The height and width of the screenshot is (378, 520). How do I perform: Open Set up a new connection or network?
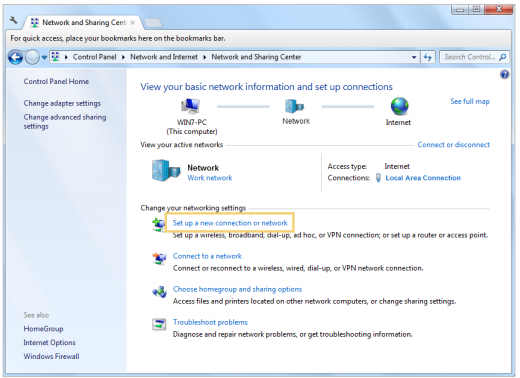click(x=230, y=223)
